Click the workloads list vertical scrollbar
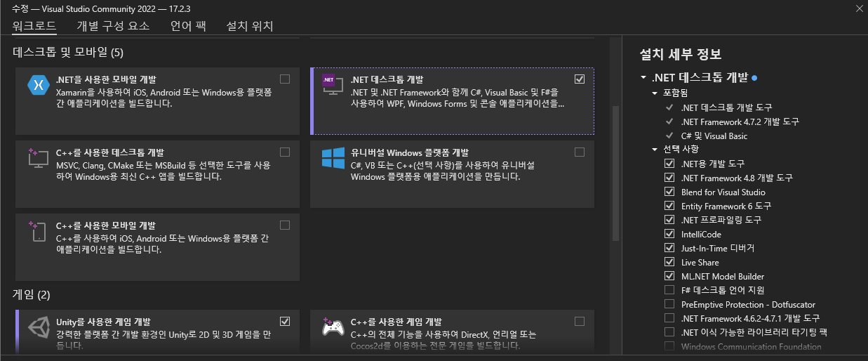The height and width of the screenshot is (361, 868). click(616, 173)
